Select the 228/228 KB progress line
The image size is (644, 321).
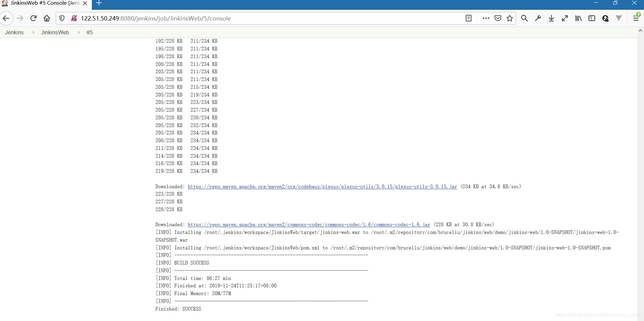[169, 209]
